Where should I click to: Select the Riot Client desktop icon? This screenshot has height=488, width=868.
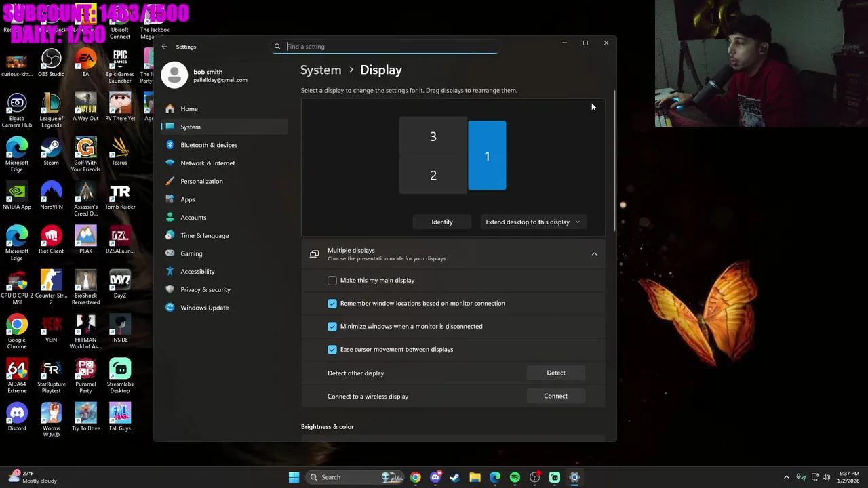[52, 240]
